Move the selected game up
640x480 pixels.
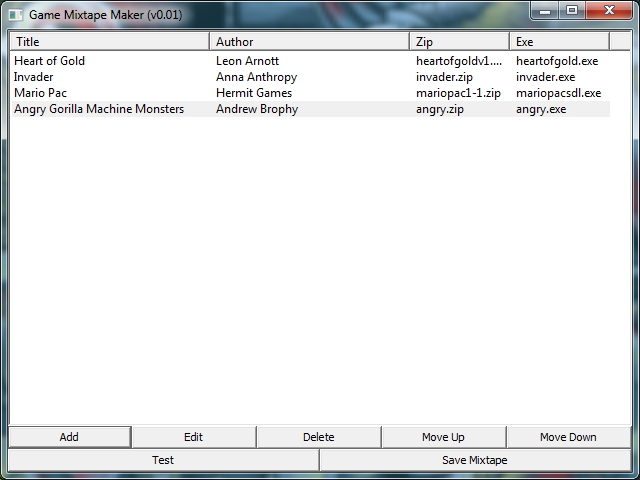click(x=443, y=437)
